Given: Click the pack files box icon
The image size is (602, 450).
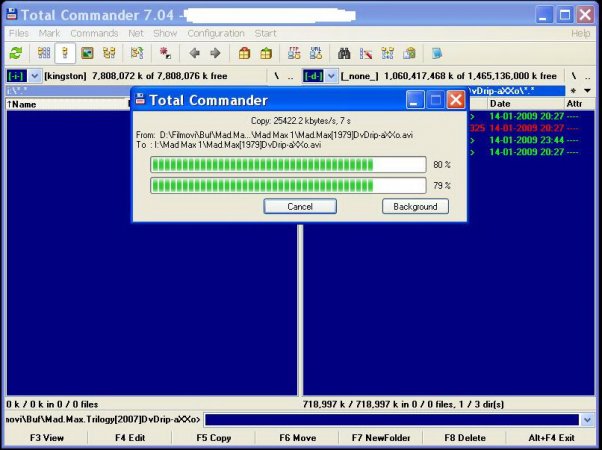Looking at the screenshot, I should (244, 53).
